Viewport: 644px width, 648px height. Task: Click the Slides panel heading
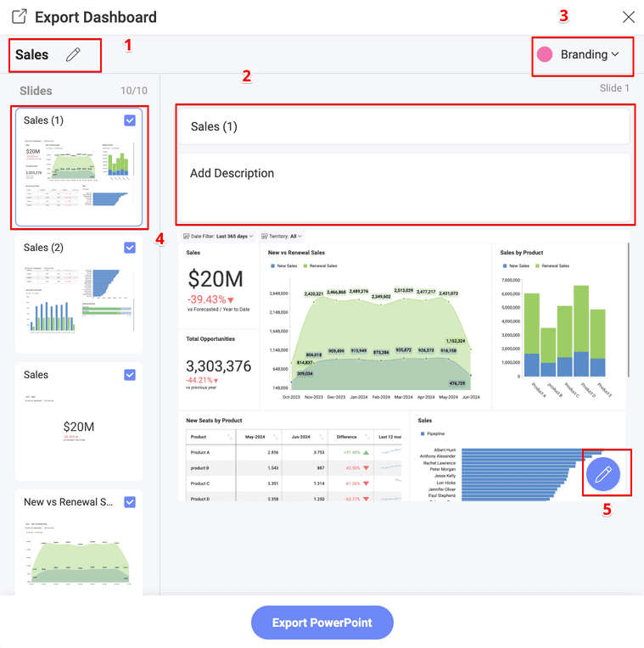[36, 91]
